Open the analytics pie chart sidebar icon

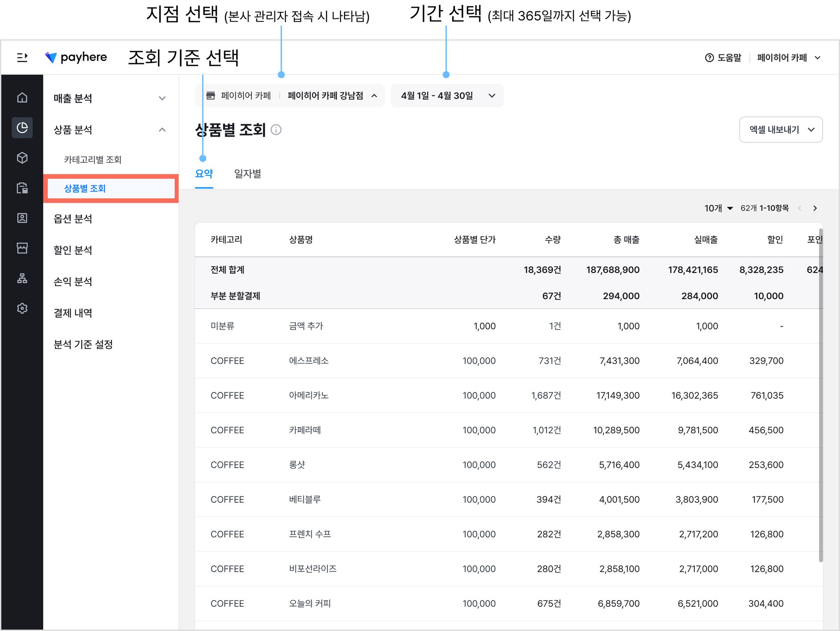[x=22, y=128]
